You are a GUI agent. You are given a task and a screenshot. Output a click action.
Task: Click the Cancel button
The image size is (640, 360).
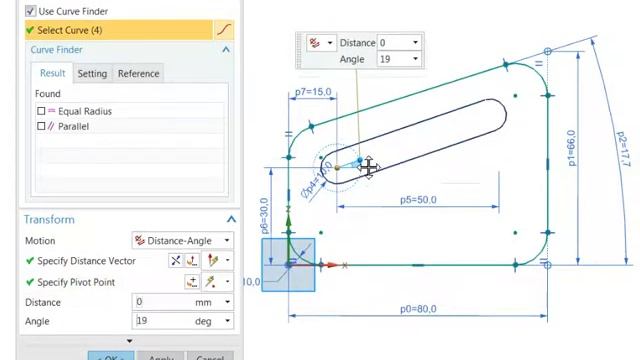click(x=210, y=356)
